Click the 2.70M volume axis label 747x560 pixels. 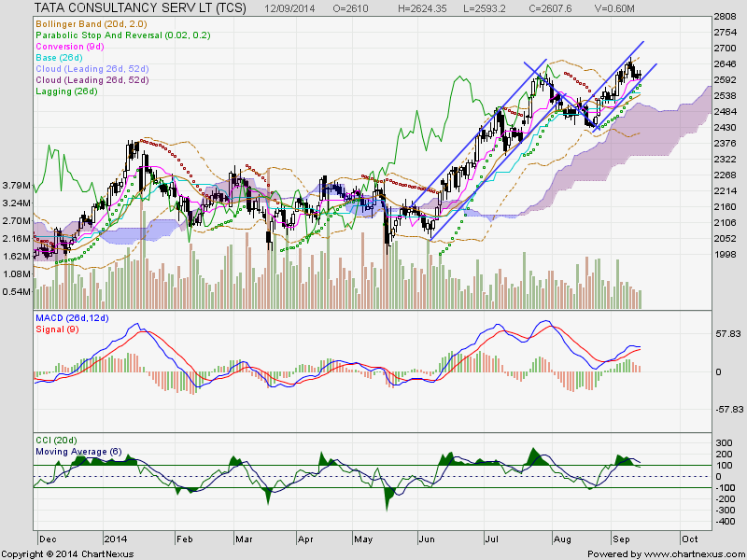pos(17,221)
